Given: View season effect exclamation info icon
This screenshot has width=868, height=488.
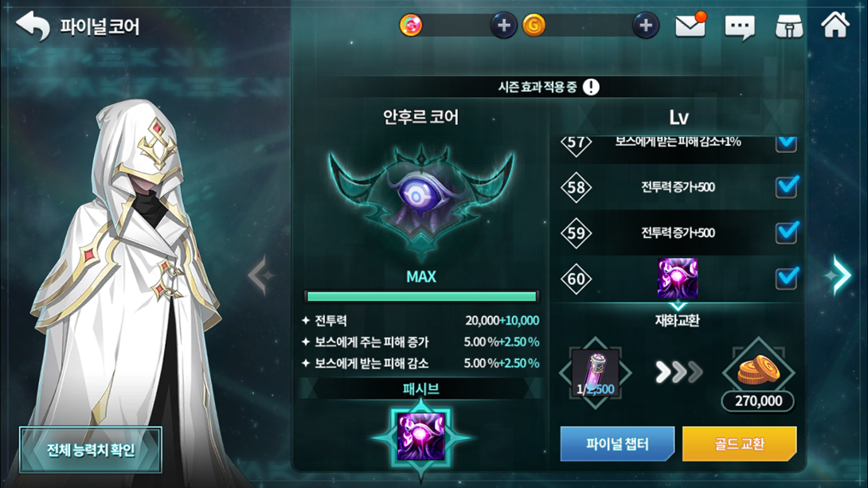Looking at the screenshot, I should (x=591, y=87).
